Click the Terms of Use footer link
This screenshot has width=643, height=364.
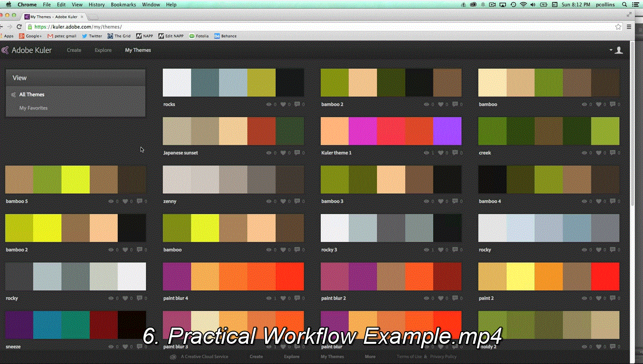point(410,356)
